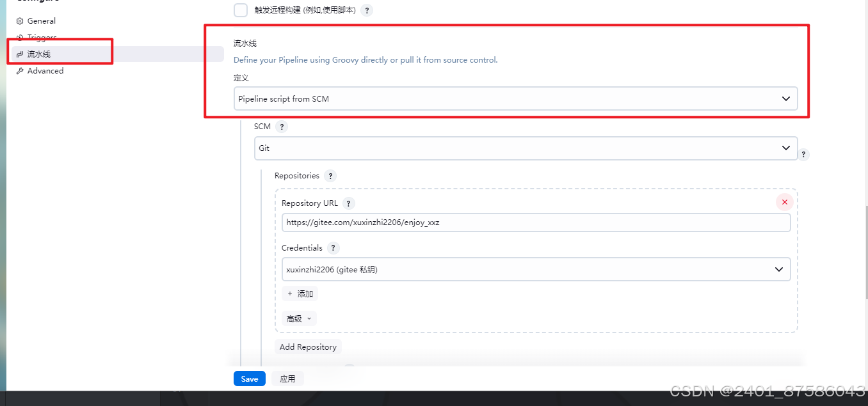Open the Credentials dropdown showing xuxinzhi2206
Image resolution: width=868 pixels, height=406 pixels.
(x=536, y=269)
